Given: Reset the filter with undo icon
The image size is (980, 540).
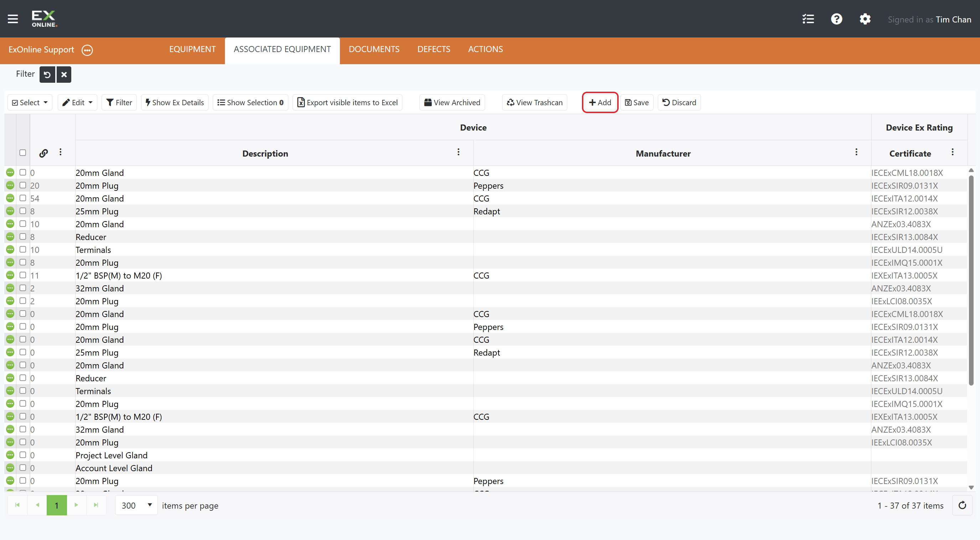Looking at the screenshot, I should [47, 74].
